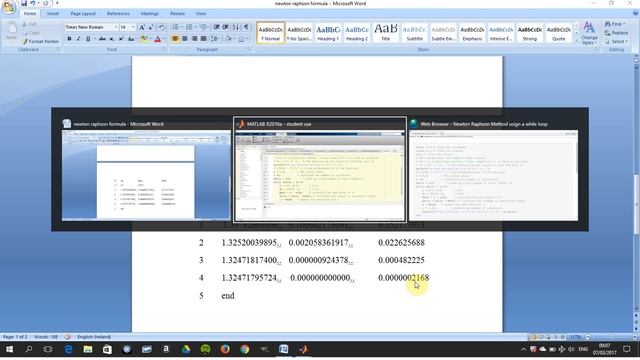Click Replace in Editing group
Image resolution: width=640 pixels, height=360 pixels.
coord(616,33)
